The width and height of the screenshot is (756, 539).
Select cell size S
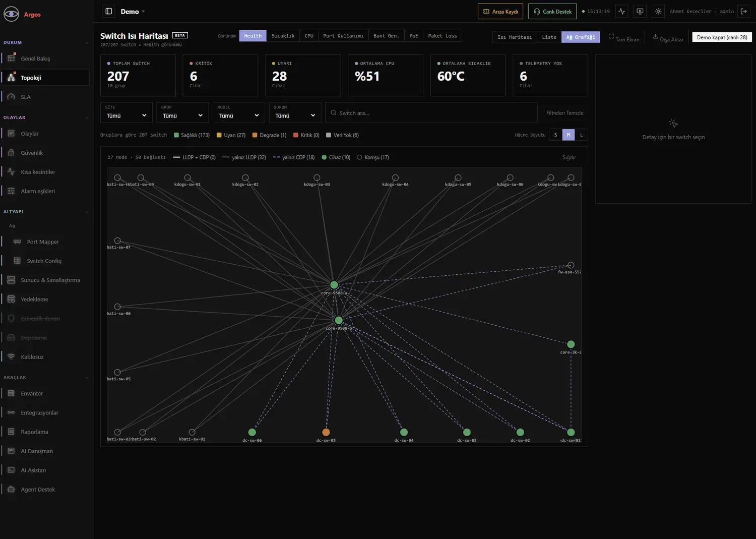[555, 135]
